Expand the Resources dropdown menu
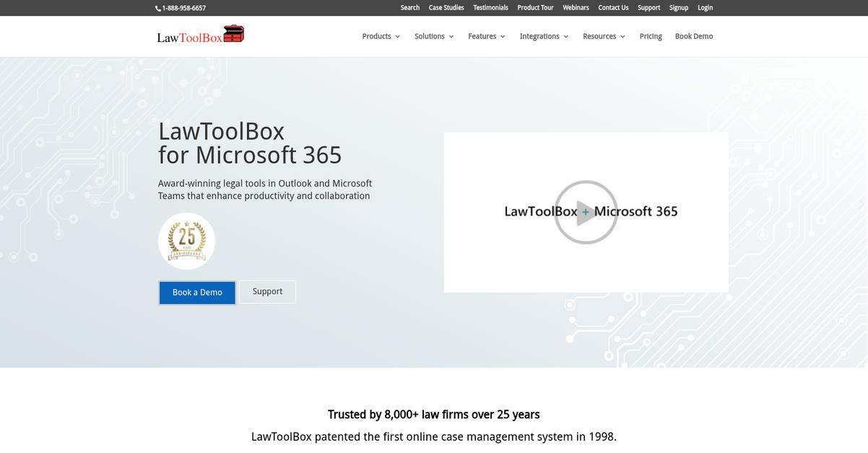 (x=604, y=36)
